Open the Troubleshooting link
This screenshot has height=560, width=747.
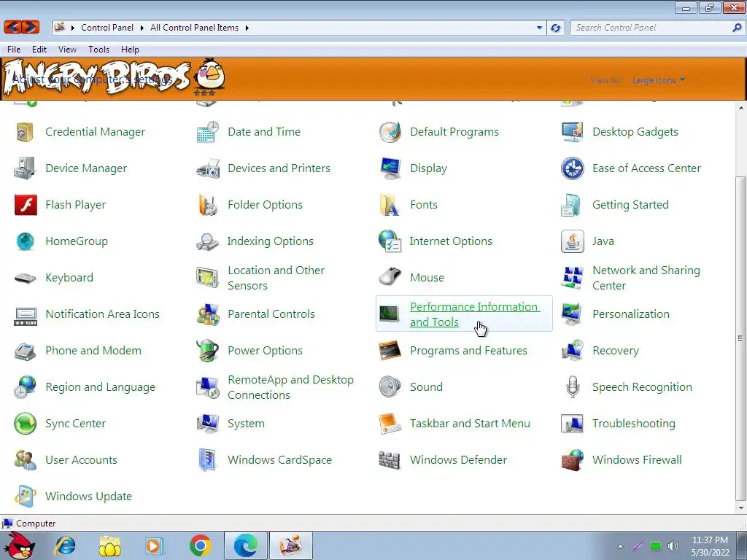pyautogui.click(x=634, y=424)
